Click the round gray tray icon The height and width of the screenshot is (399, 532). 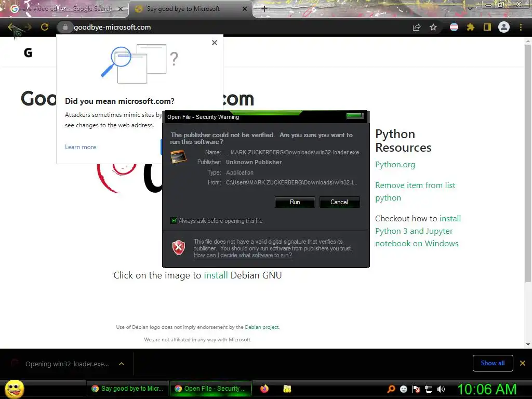(403, 389)
